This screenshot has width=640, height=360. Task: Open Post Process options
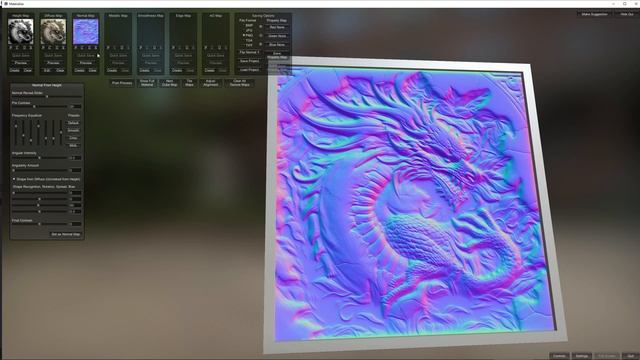(x=122, y=83)
